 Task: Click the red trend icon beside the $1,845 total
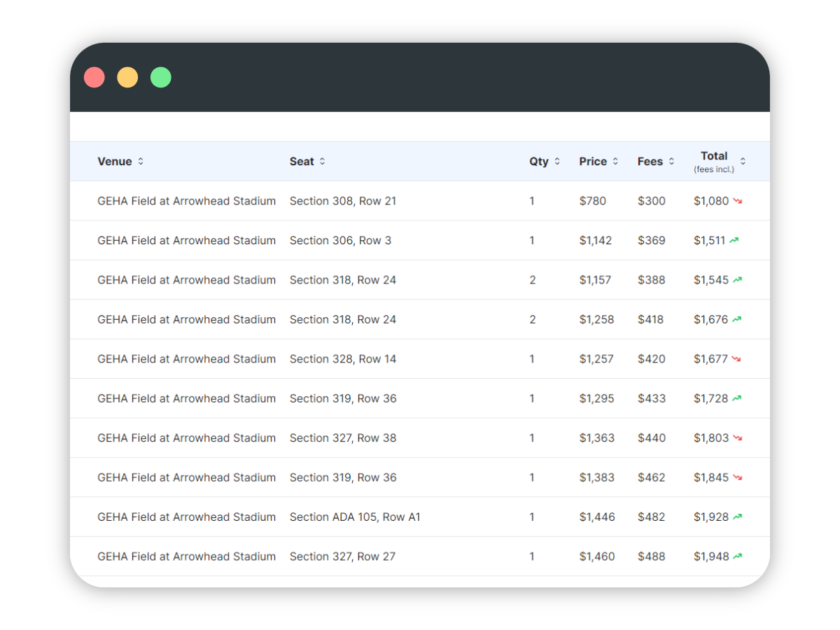[738, 477]
